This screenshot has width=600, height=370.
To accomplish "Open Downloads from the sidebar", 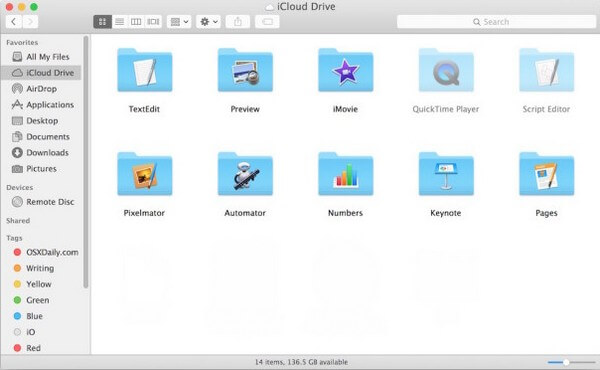I will pos(41,153).
